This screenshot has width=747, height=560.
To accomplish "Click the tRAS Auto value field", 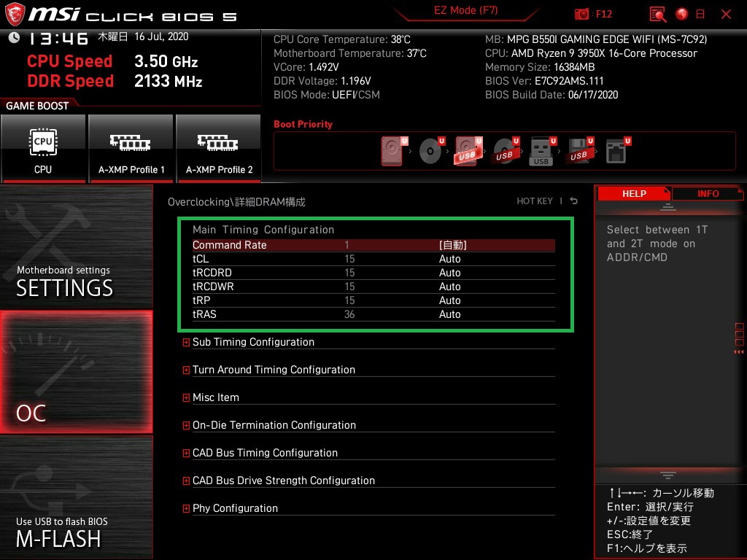I will coord(449,314).
